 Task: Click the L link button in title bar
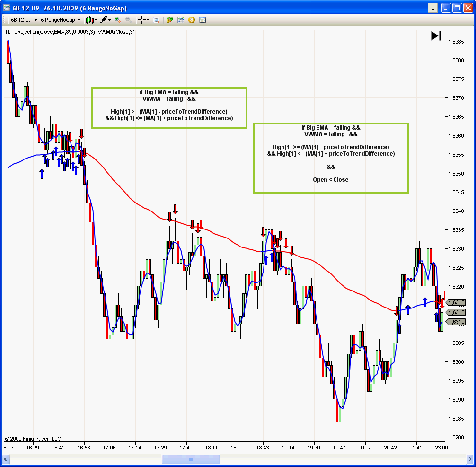pyautogui.click(x=432, y=8)
